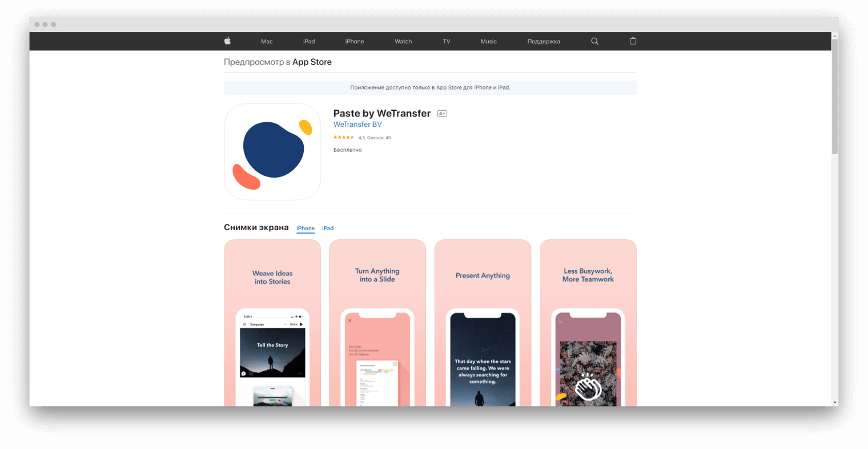This screenshot has height=449, width=868.
Task: Switch to the iPhone screenshots tab
Action: tap(306, 228)
